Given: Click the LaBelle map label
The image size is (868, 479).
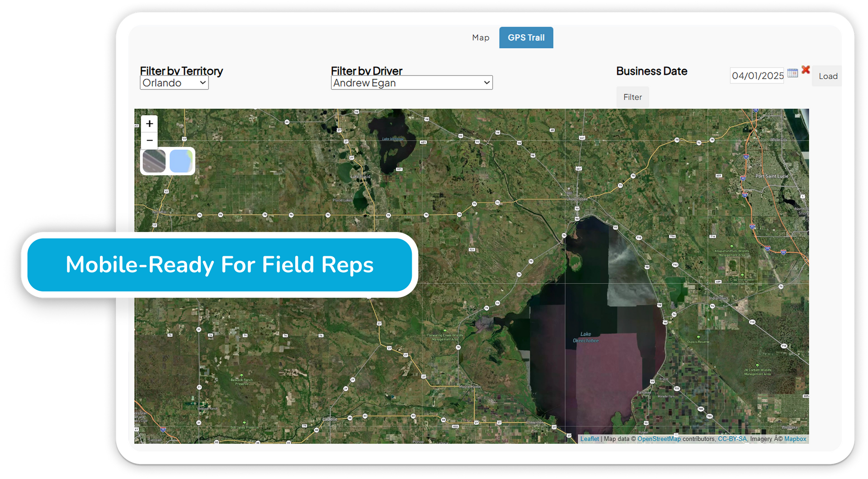Looking at the screenshot, I should click(330, 419).
